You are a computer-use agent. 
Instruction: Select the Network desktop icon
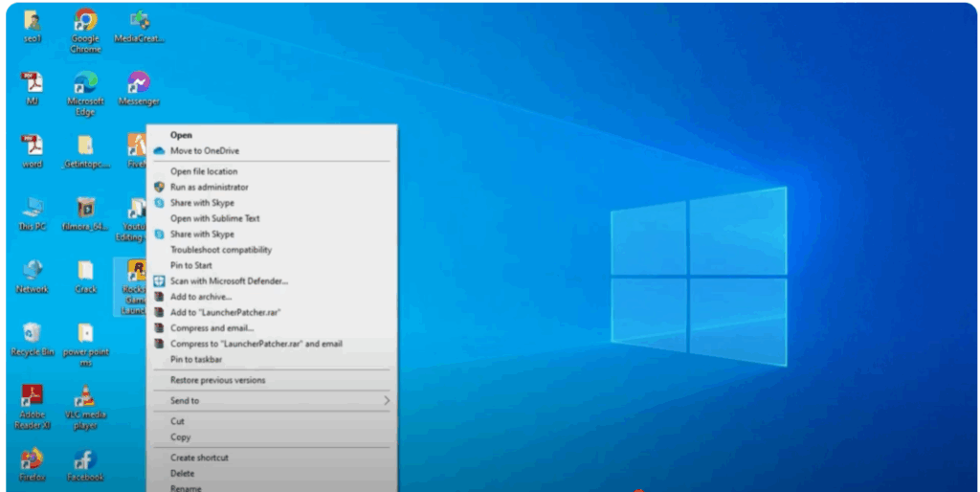[32, 277]
